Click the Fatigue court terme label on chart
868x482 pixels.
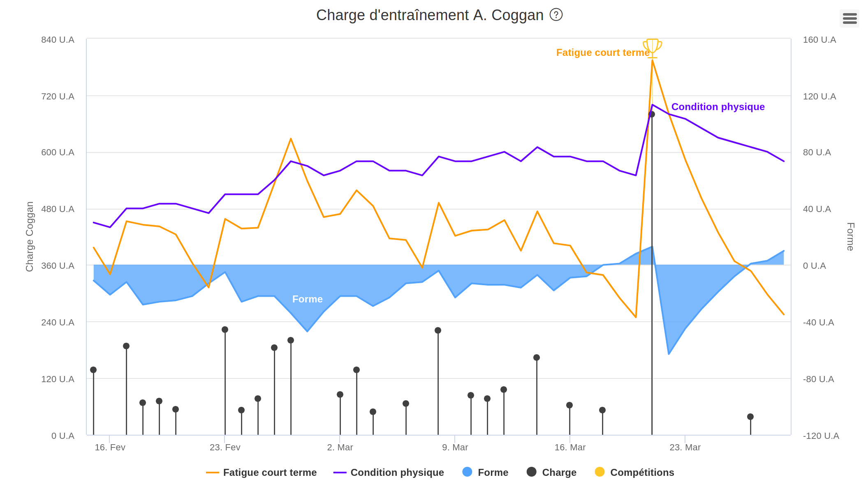(x=603, y=53)
